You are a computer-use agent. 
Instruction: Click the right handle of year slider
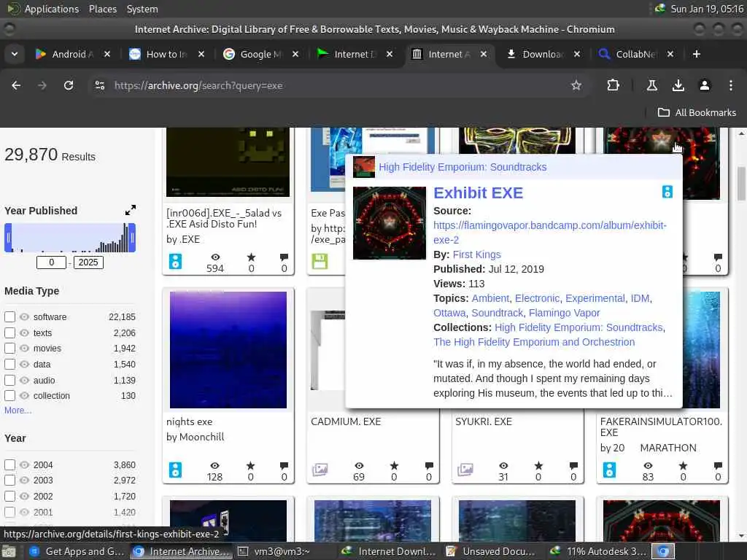pyautogui.click(x=132, y=238)
